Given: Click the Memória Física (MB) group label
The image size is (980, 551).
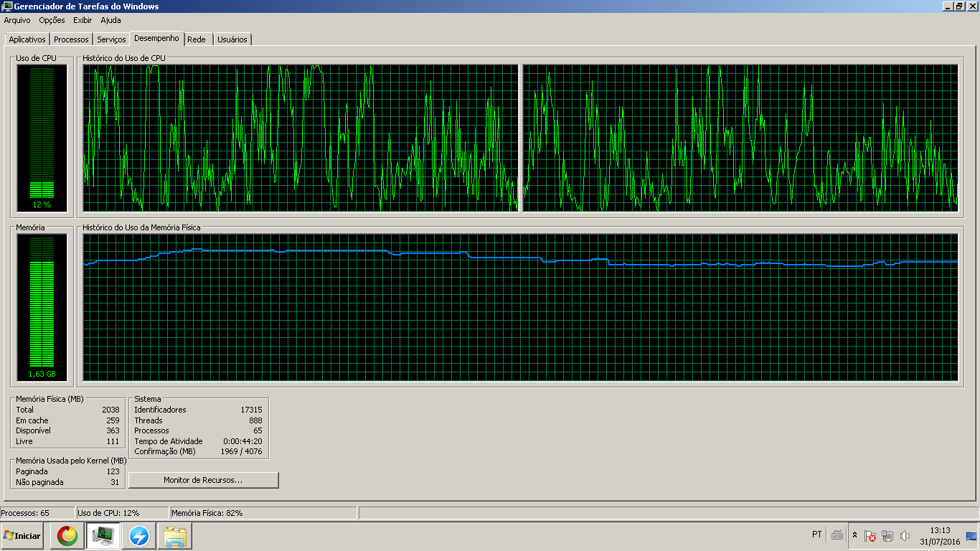Looking at the screenshot, I should pyautogui.click(x=50, y=399).
